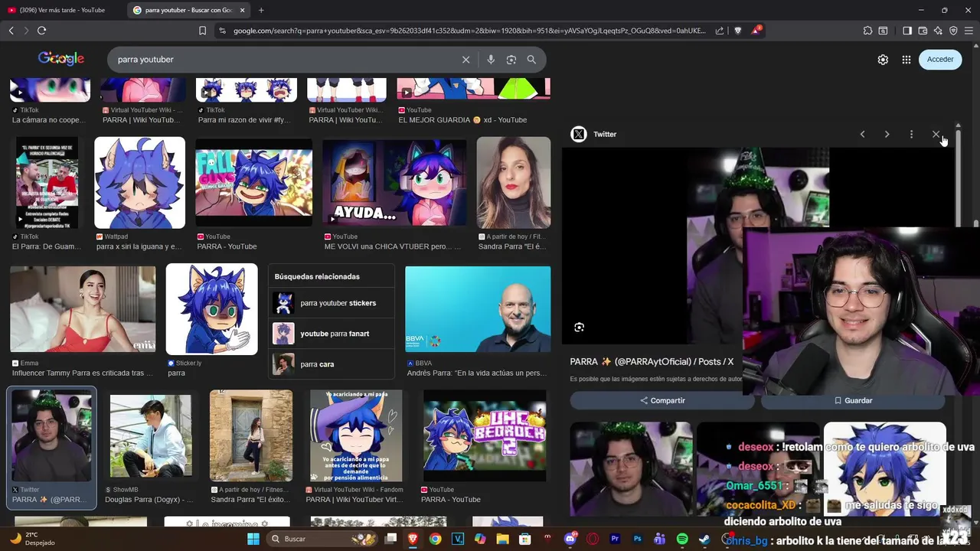The height and width of the screenshot is (551, 980).
Task: Open 'El Parra: De Guam...' TikTok thumbnail
Action: [x=47, y=183]
